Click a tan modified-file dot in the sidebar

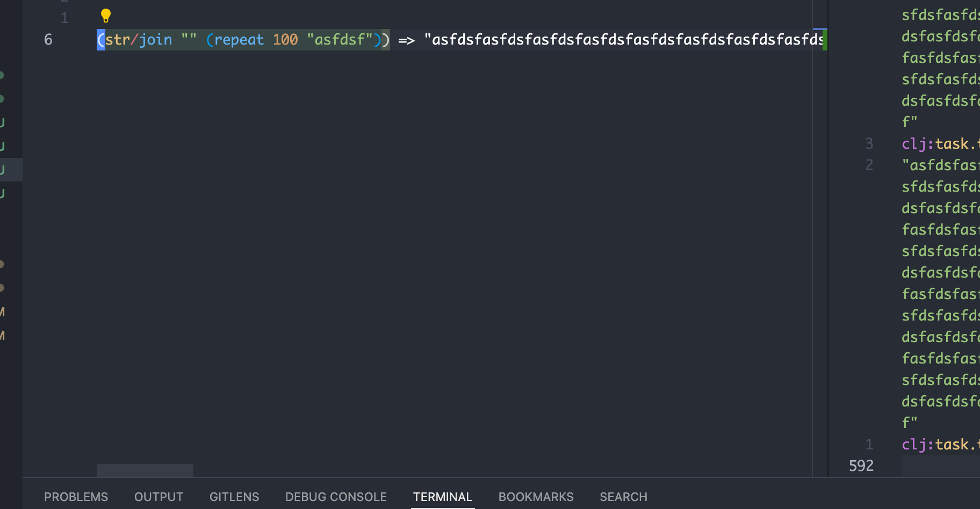(2, 264)
